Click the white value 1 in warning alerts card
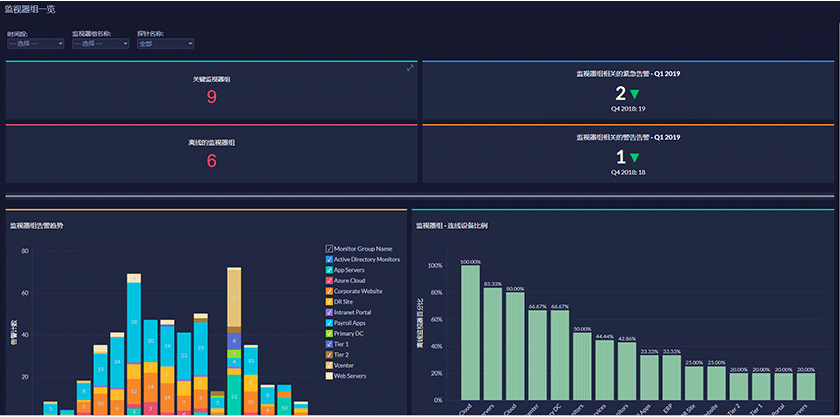 (620, 157)
